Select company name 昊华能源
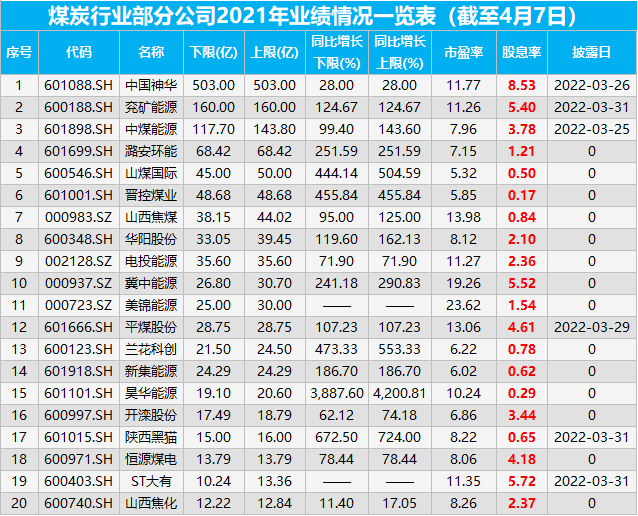638x516 pixels. (x=151, y=393)
